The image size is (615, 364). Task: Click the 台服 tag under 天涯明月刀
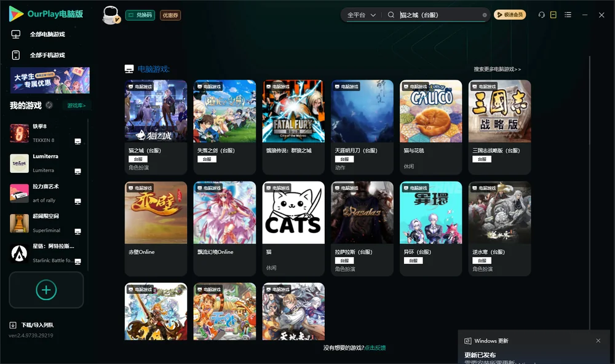coord(344,159)
